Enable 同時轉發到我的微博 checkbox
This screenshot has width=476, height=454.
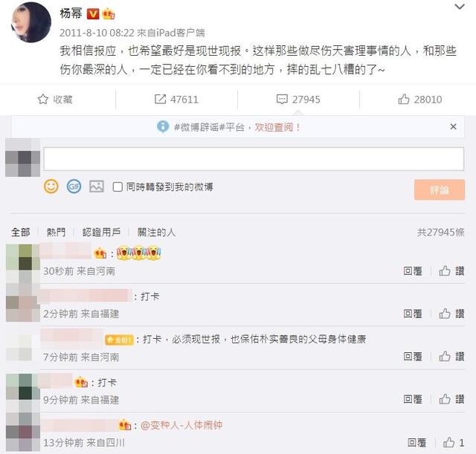pos(118,187)
